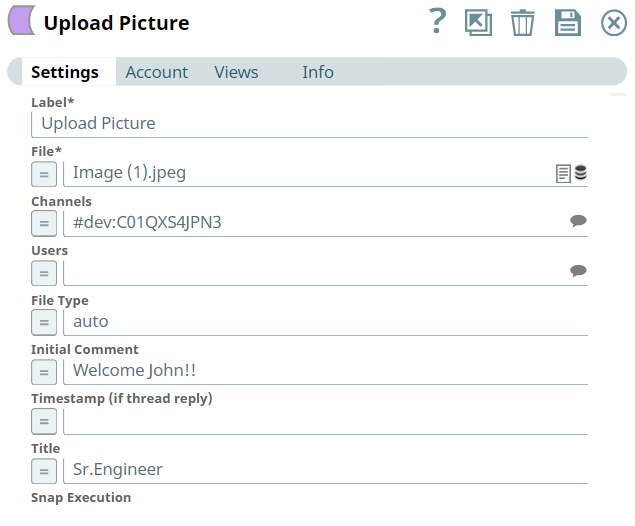Open the Channels suggestion bubble icon

click(578, 221)
